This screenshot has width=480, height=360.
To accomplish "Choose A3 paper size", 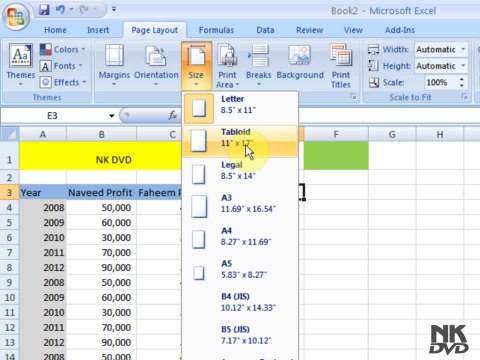I will click(240, 207).
